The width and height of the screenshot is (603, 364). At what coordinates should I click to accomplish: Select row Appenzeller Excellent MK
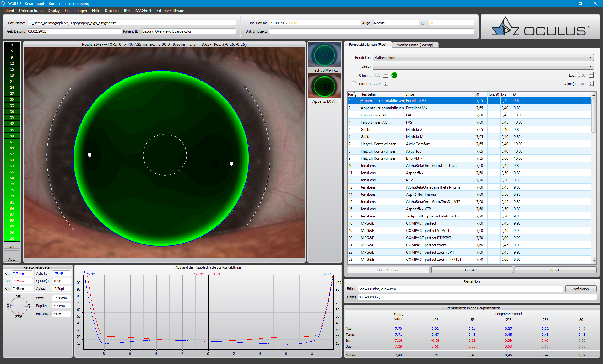[x=469, y=108]
